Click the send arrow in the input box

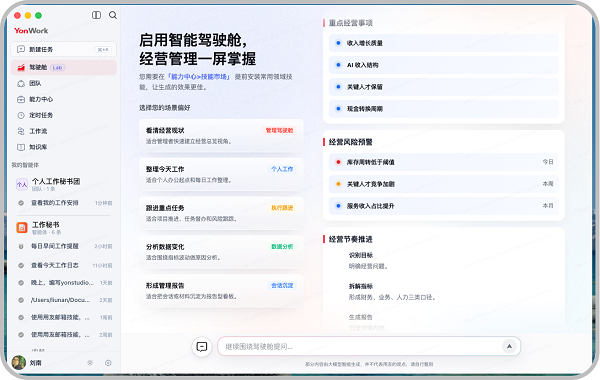coord(509,346)
